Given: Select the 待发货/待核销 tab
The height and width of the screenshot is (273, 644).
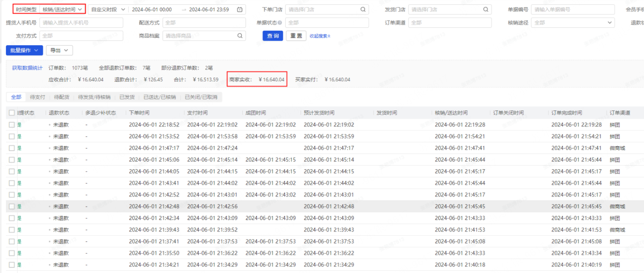Looking at the screenshot, I should [x=94, y=97].
